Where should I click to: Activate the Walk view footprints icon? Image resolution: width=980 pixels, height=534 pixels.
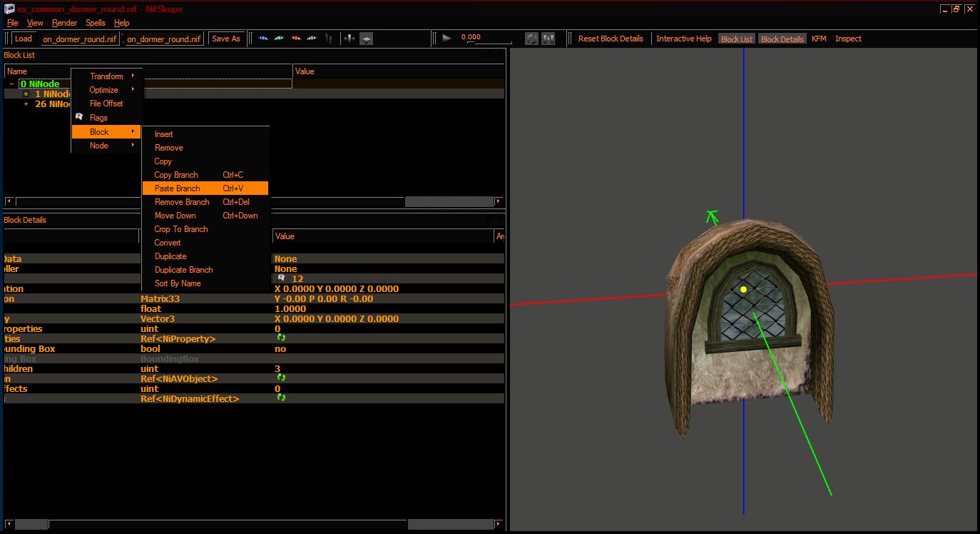329,39
